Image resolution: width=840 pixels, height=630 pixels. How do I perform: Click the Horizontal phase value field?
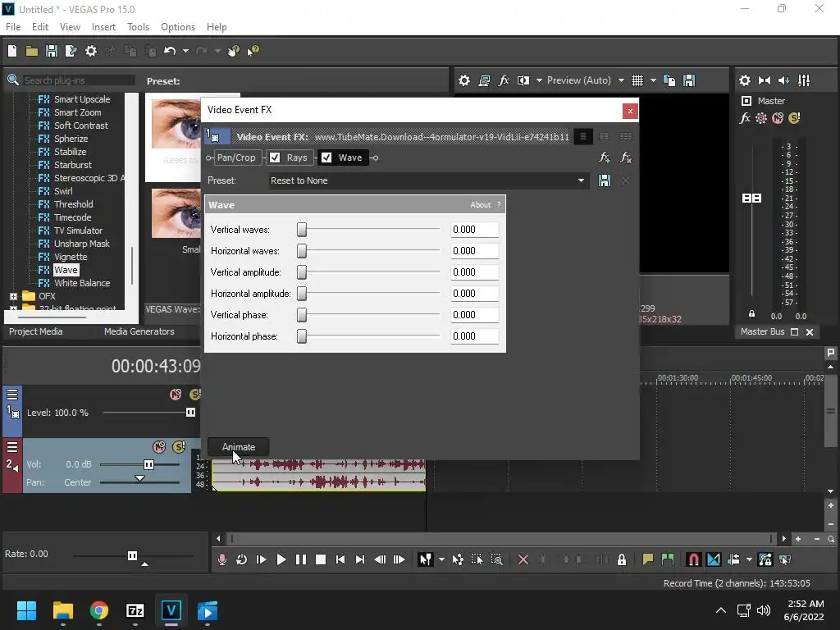click(x=475, y=336)
